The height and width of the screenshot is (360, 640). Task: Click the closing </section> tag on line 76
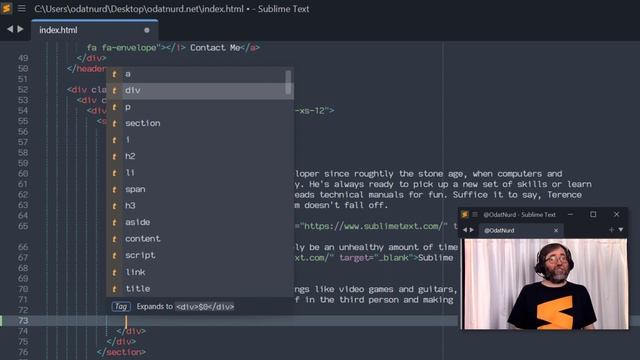click(x=121, y=352)
